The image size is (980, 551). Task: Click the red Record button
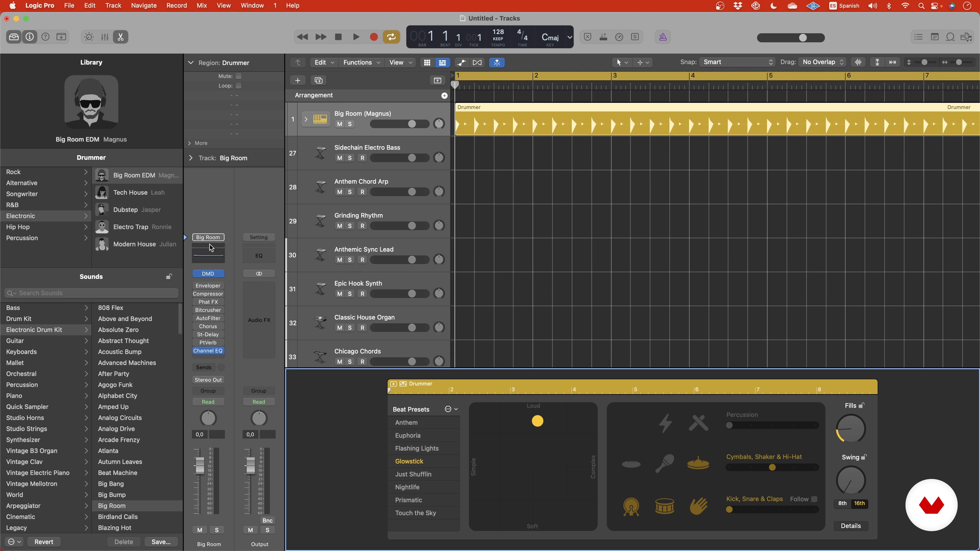(374, 37)
